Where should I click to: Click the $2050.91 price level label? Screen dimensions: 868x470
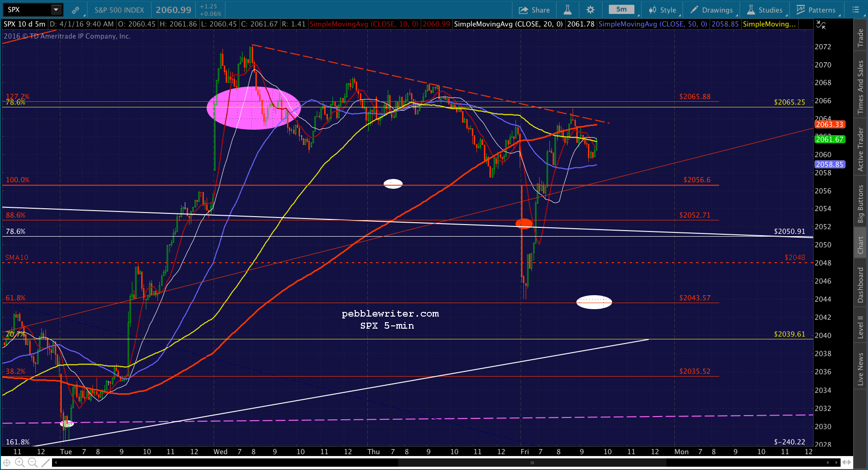pyautogui.click(x=790, y=232)
